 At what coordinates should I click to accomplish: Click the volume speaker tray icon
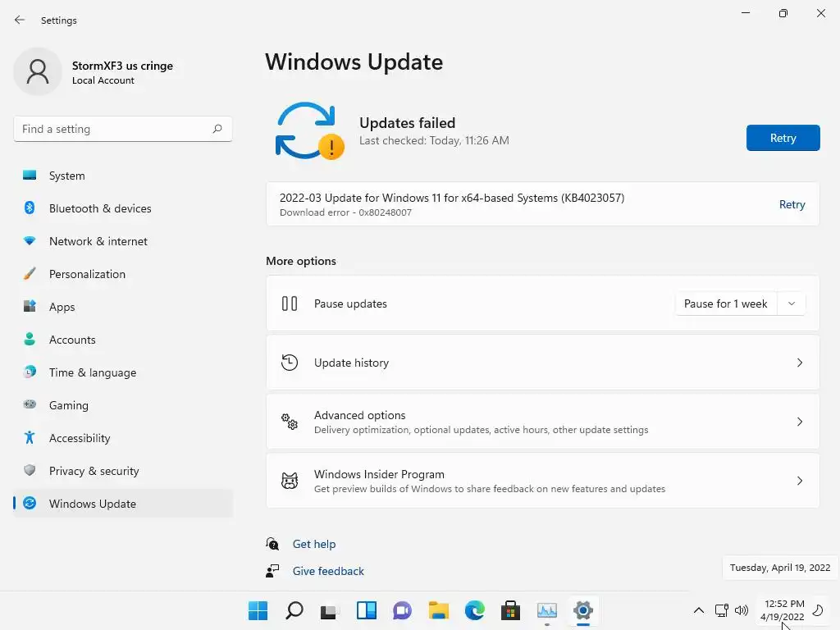point(742,610)
